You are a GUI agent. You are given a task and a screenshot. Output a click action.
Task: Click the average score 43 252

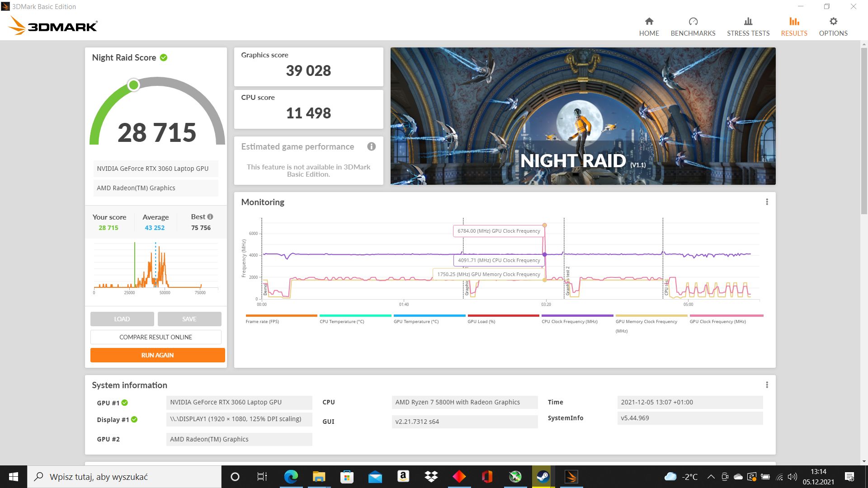click(155, 228)
